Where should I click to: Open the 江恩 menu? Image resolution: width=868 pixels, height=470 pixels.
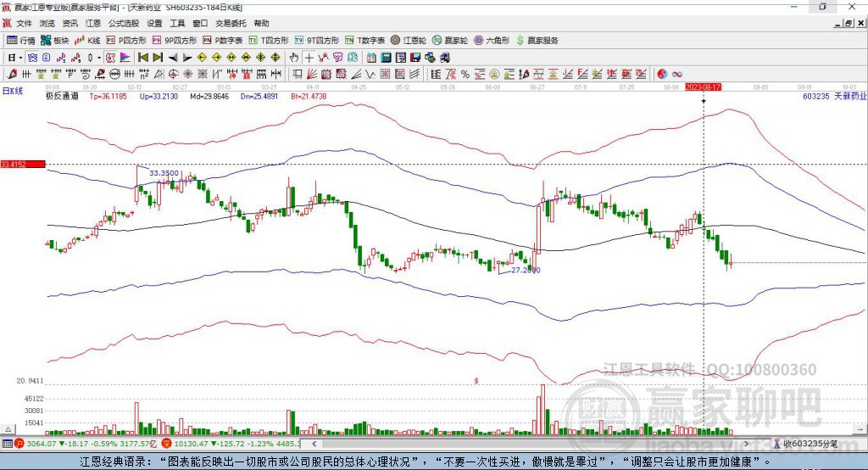pos(93,23)
